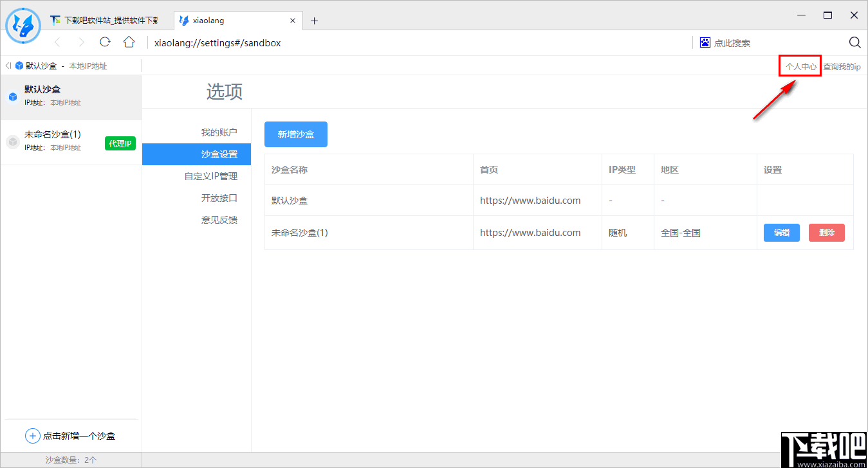
Task: Select 未命名沙盒(1) in the sidebar list
Action: 71,143
